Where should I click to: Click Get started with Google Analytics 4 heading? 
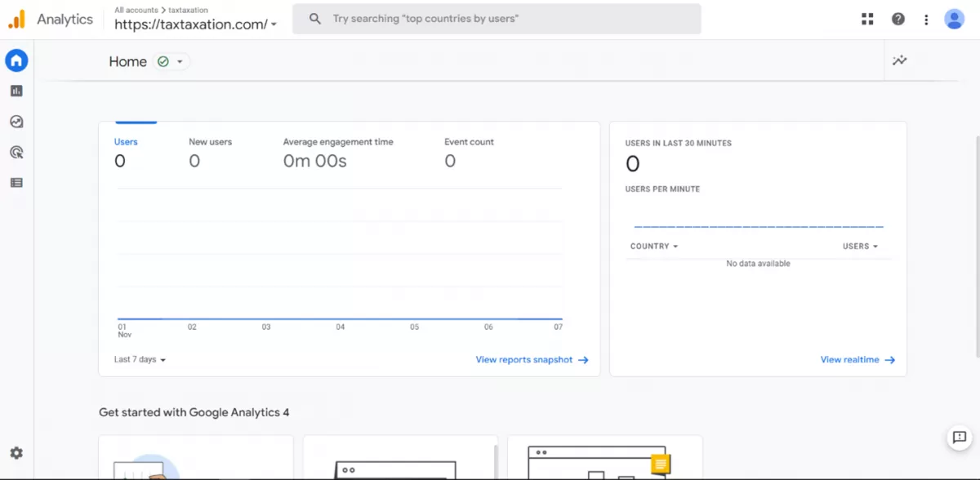point(194,412)
